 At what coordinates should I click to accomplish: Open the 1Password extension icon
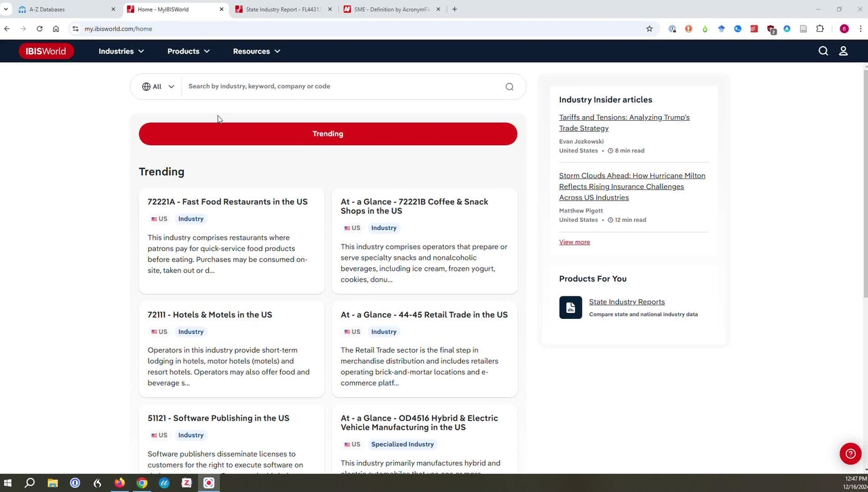(672, 29)
